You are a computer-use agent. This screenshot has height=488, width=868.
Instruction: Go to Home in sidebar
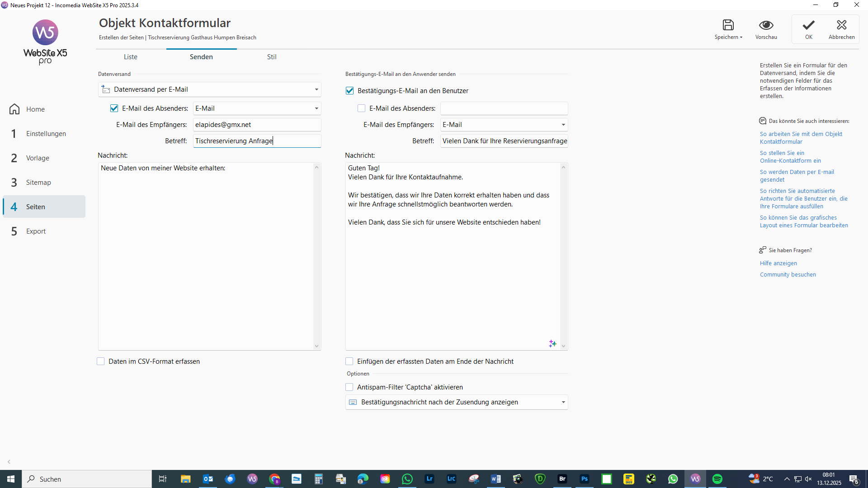35,109
